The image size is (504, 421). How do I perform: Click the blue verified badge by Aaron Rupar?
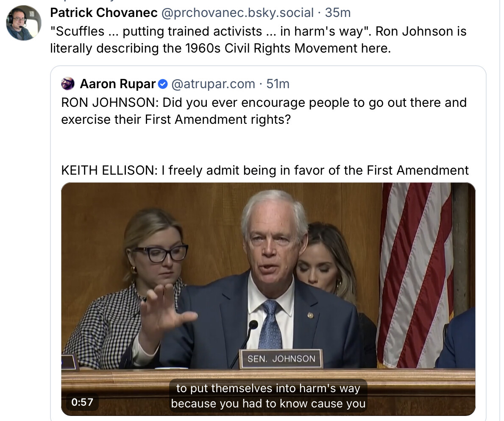click(163, 84)
